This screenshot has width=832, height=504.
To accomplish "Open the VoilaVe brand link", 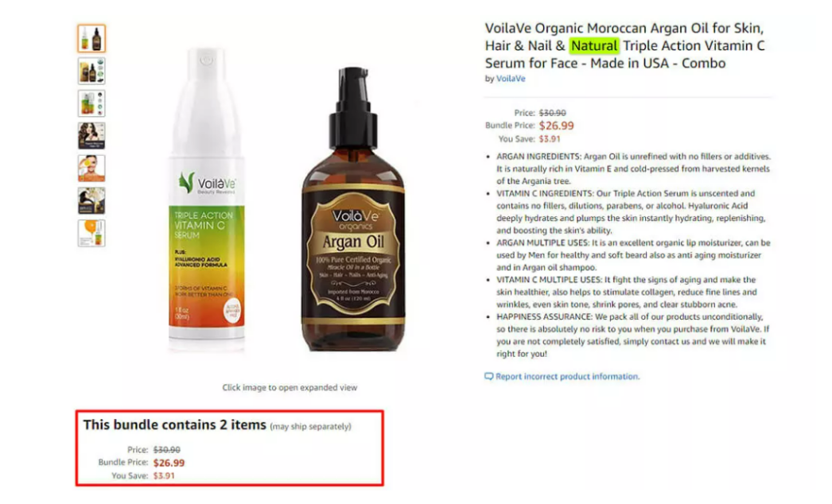I will [x=511, y=79].
